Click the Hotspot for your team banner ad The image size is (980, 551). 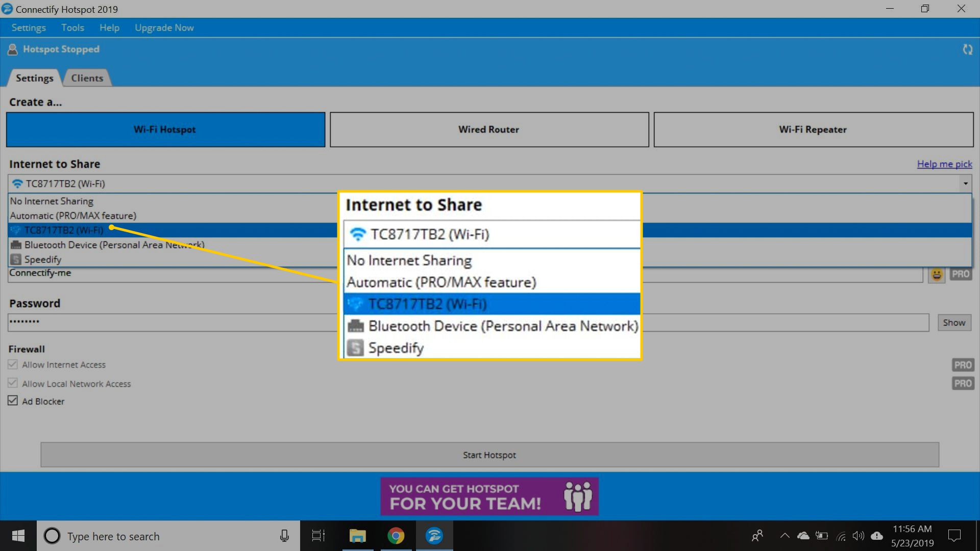pos(489,496)
